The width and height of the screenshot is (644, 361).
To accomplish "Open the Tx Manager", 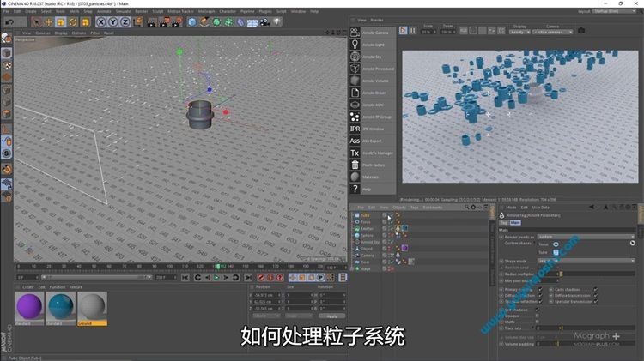I will pyautogui.click(x=373, y=153).
